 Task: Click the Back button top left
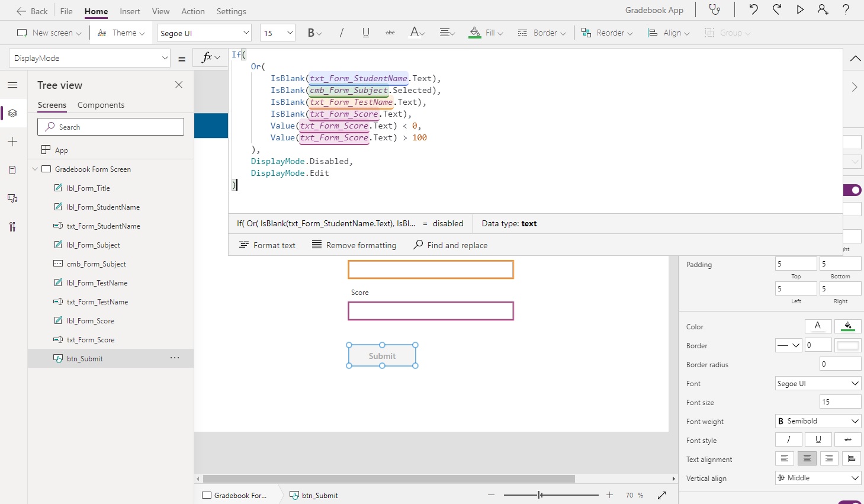coord(33,11)
